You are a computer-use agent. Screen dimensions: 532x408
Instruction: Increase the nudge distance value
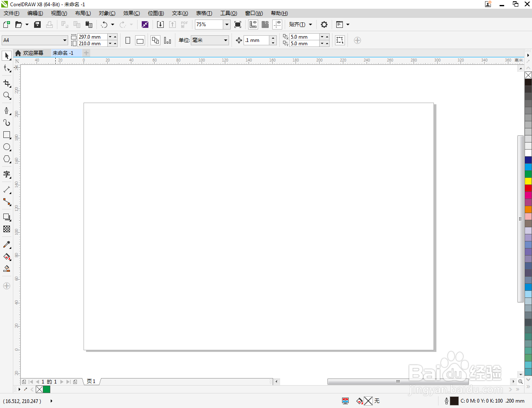click(x=273, y=38)
